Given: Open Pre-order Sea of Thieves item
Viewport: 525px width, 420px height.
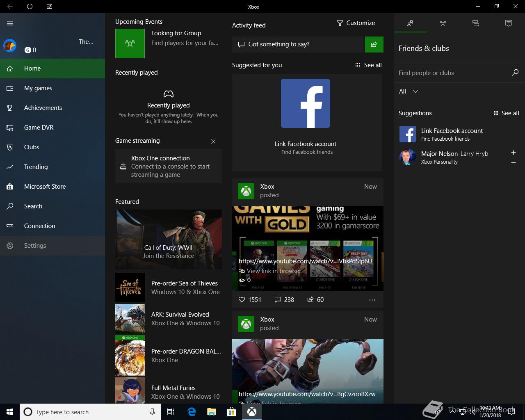Looking at the screenshot, I should (x=169, y=288).
